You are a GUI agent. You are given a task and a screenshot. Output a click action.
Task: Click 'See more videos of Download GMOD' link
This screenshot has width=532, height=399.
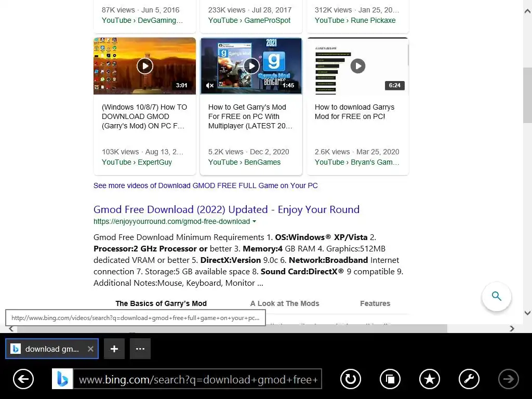click(206, 185)
